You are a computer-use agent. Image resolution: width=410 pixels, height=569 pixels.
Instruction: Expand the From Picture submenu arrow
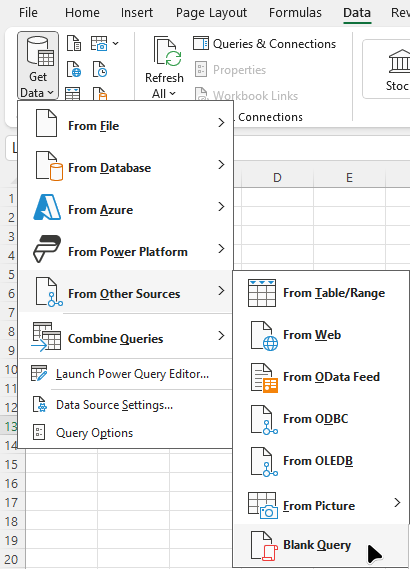[x=397, y=503]
